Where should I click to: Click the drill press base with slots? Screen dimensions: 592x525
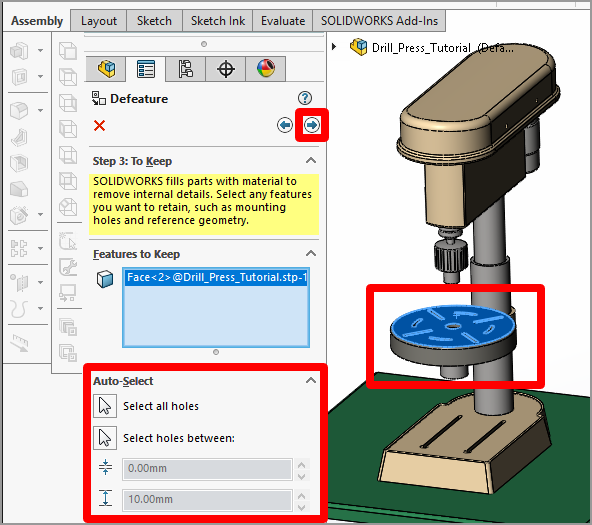point(464,443)
